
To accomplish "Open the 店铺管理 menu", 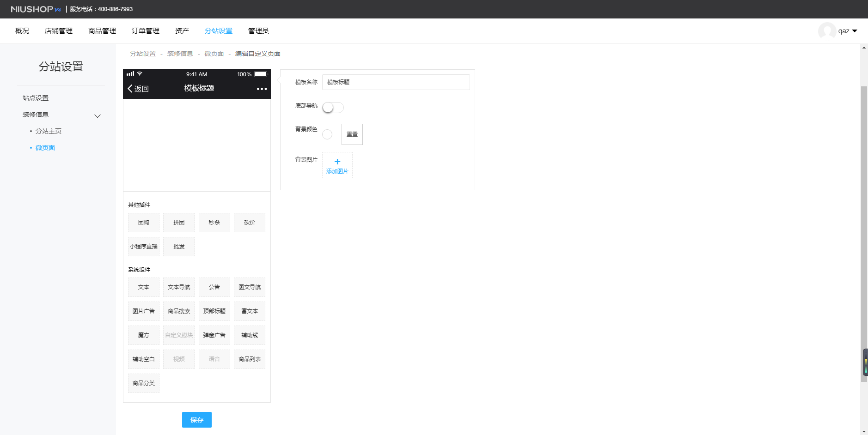I will coord(59,31).
